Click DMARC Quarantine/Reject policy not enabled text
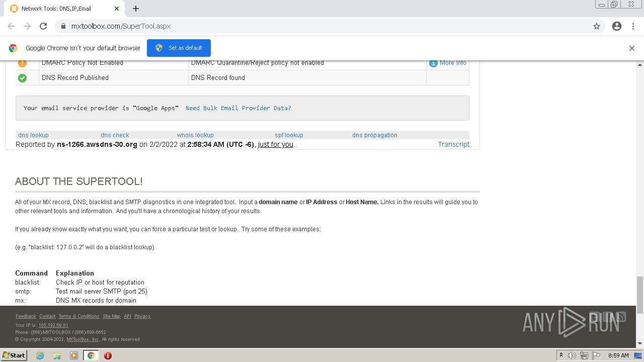 coord(258,63)
